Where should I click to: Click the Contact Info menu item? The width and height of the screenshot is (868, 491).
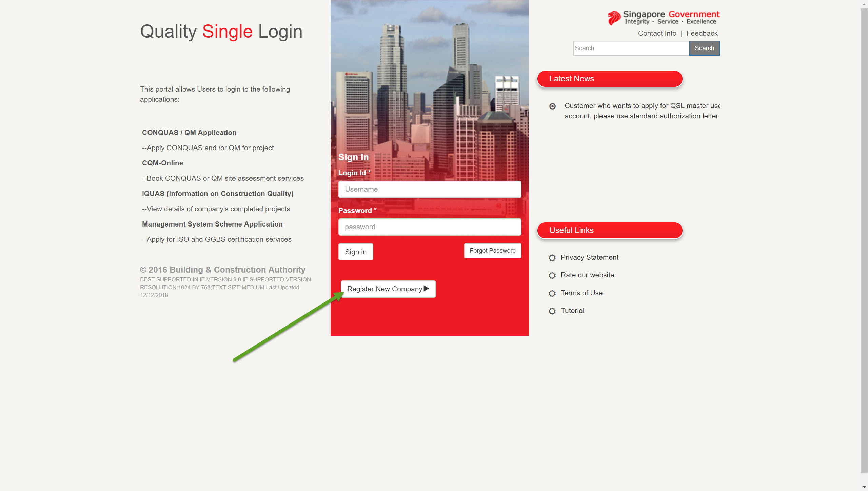(657, 33)
